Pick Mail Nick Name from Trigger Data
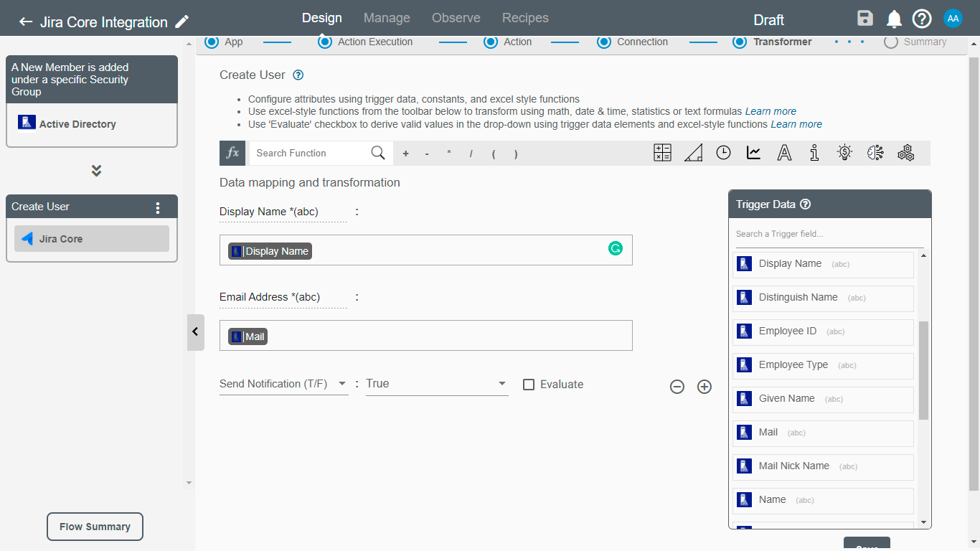Viewport: 980px width, 551px height. (823, 466)
